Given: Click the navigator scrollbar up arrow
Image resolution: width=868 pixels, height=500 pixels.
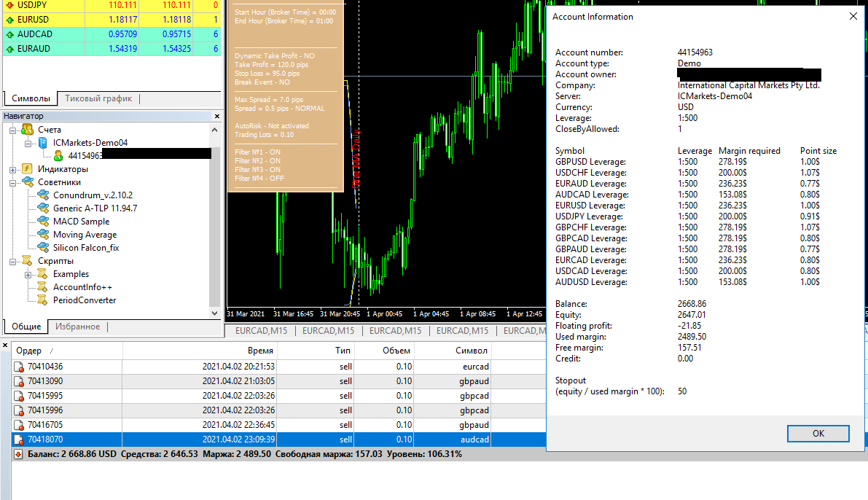Looking at the screenshot, I should tap(215, 130).
